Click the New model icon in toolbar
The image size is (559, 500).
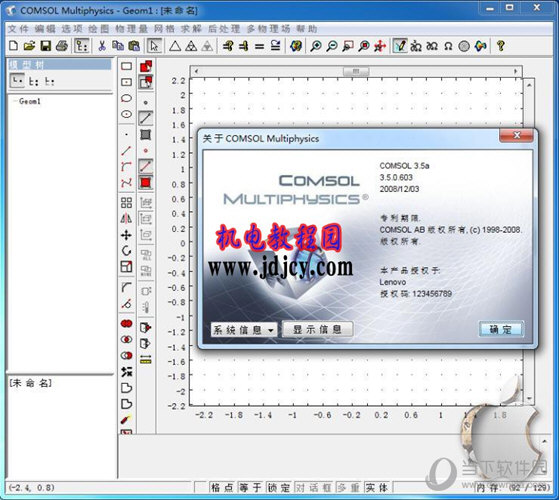click(x=14, y=46)
